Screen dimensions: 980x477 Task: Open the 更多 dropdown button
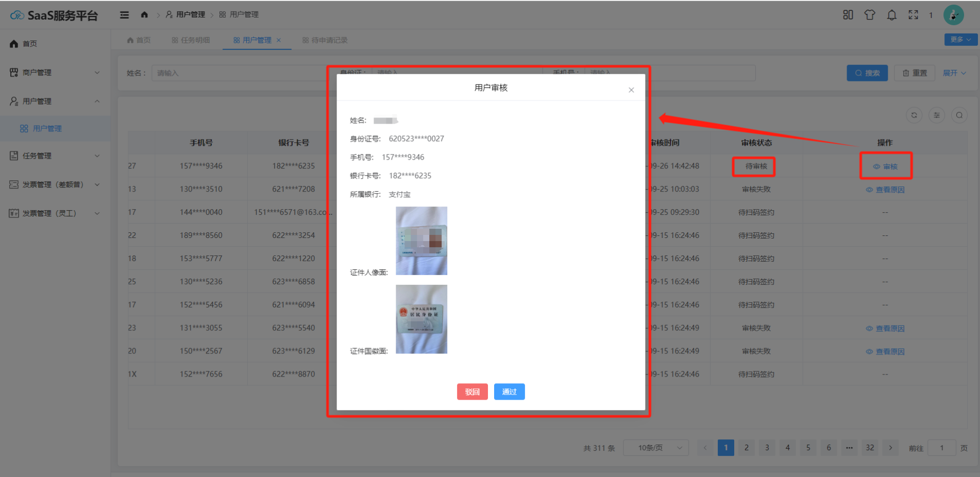coord(960,40)
